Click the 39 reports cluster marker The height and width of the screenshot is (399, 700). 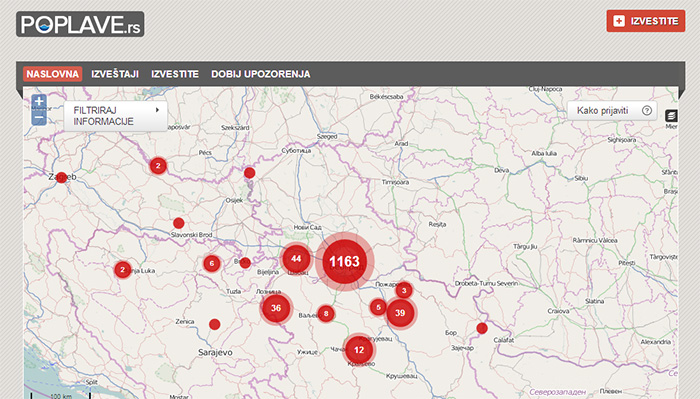[x=400, y=313]
